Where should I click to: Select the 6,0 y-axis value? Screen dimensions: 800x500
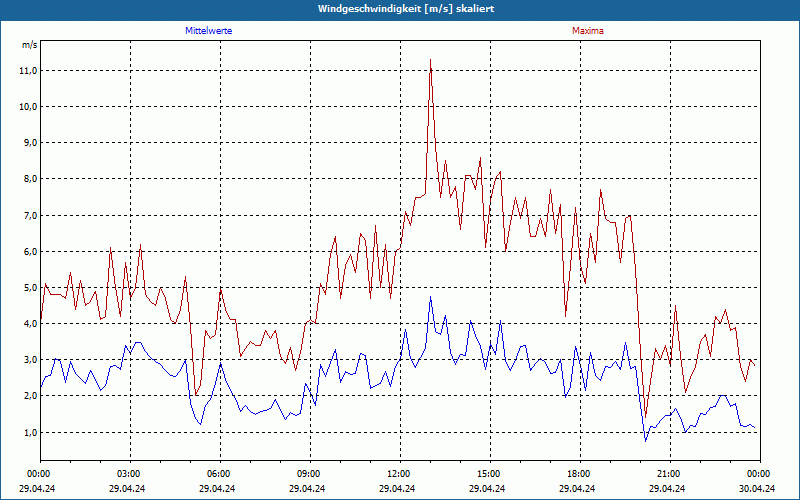pos(31,252)
